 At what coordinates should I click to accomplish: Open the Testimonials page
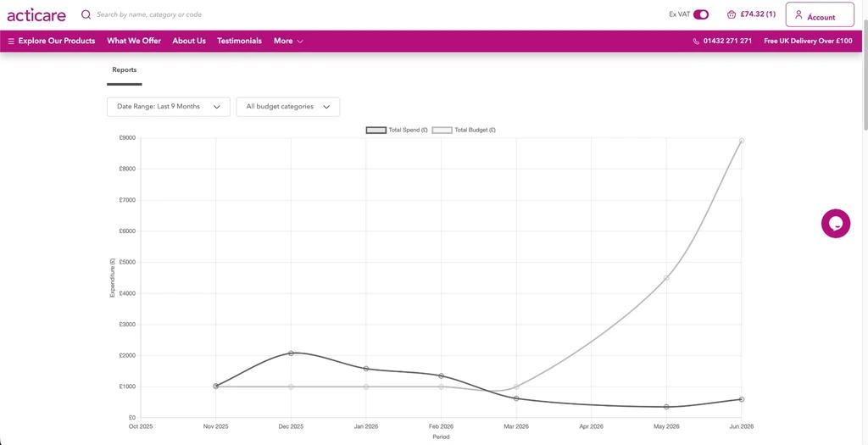239,41
